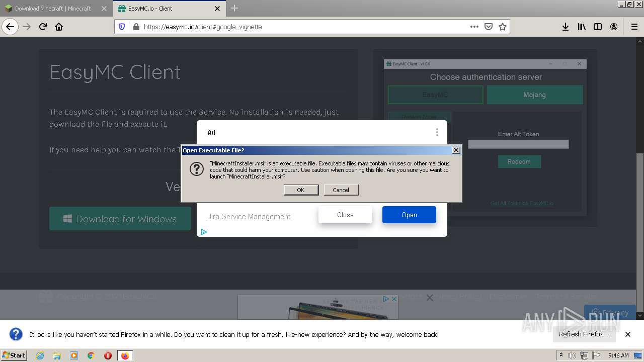Image resolution: width=644 pixels, height=362 pixels.
Task: Open Action Center flag icon
Action: click(x=596, y=355)
